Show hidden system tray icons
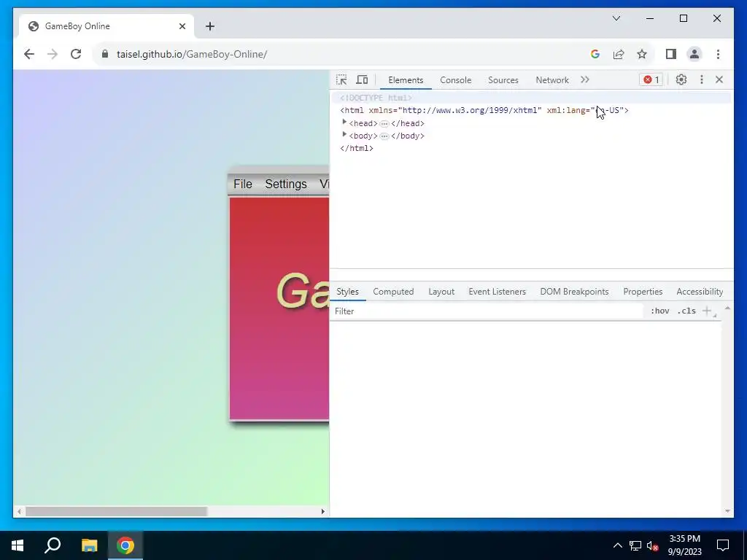This screenshot has width=747, height=560. click(x=617, y=545)
